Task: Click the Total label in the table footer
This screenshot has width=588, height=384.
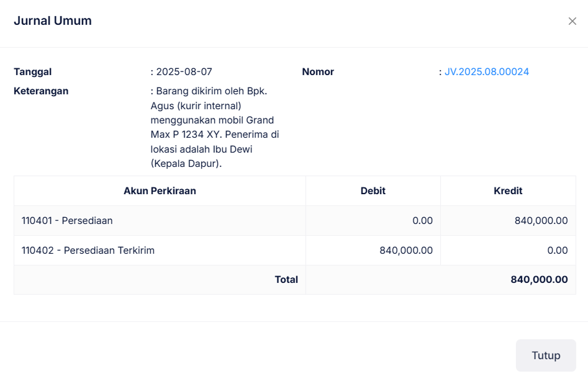Action: (286, 280)
